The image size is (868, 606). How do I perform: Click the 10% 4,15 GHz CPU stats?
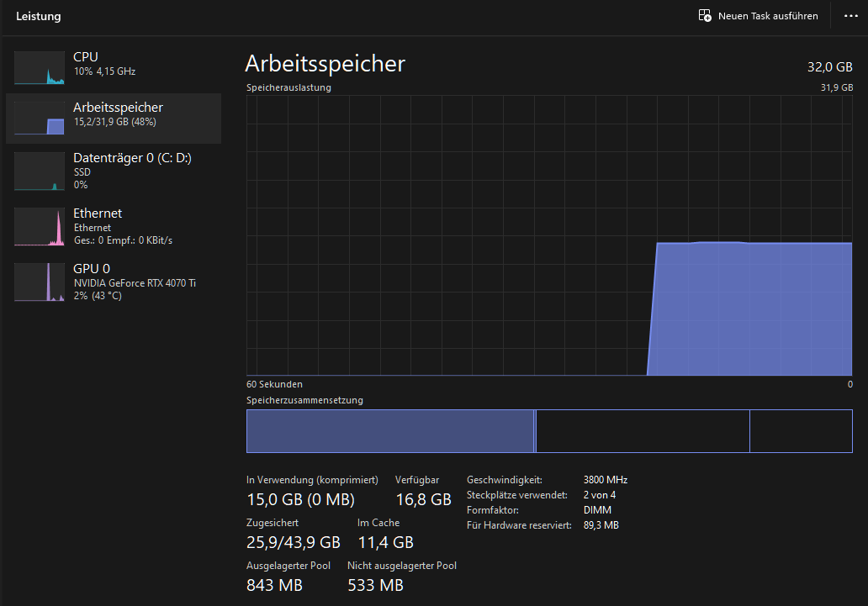(104, 71)
